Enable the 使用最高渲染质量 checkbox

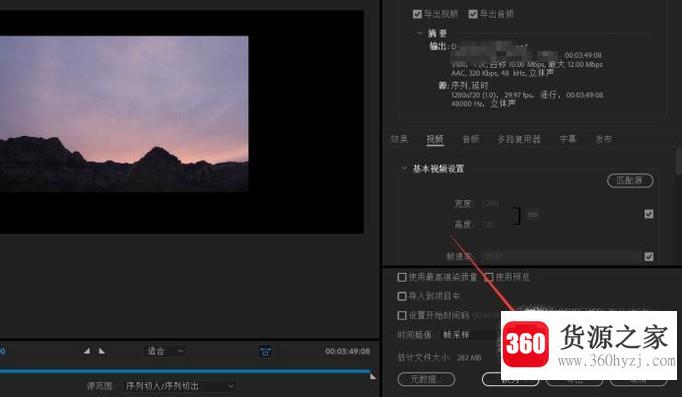pos(402,277)
